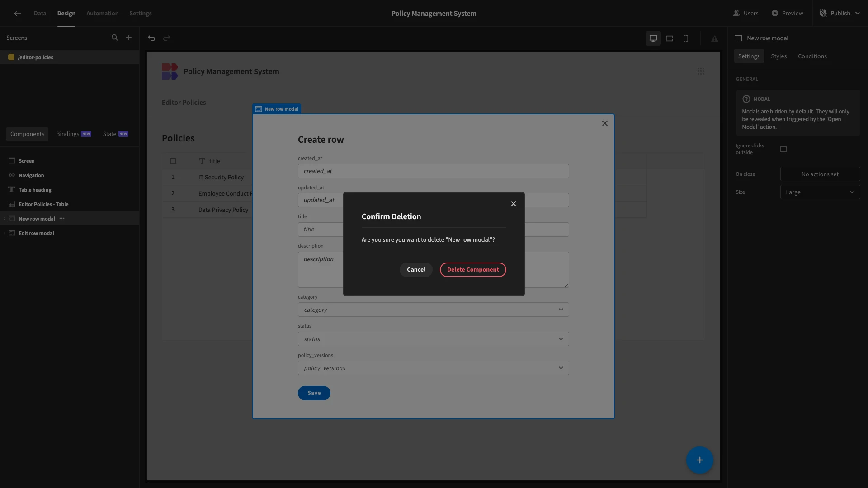Click the Save button in Create row
The image size is (868, 488).
314,393
